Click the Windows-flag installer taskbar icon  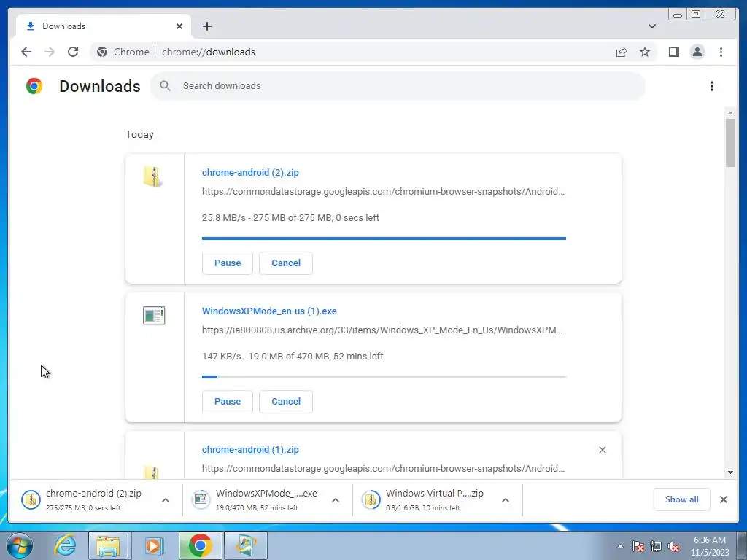(246, 545)
